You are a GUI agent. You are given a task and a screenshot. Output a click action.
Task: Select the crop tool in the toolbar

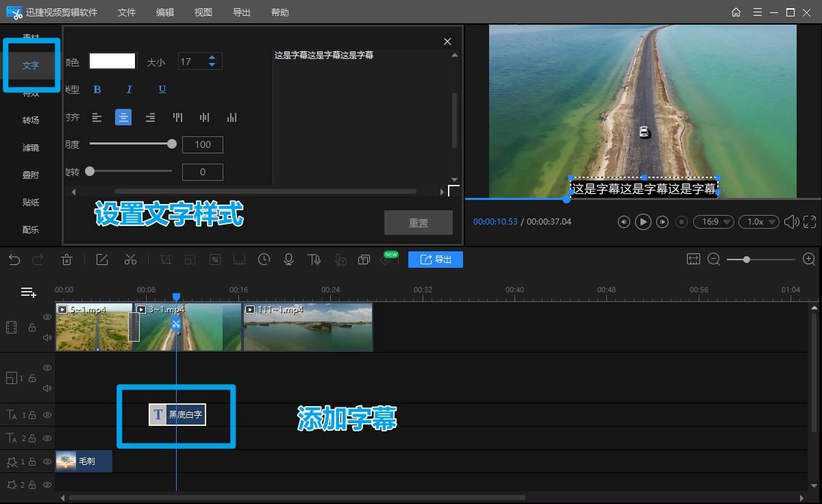pyautogui.click(x=165, y=260)
